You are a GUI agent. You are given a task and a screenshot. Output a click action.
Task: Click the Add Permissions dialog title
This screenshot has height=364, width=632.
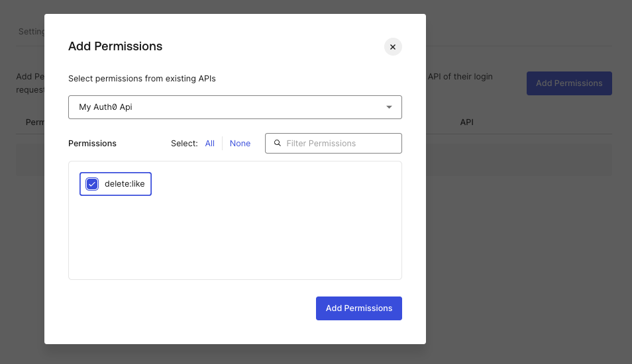coord(115,46)
